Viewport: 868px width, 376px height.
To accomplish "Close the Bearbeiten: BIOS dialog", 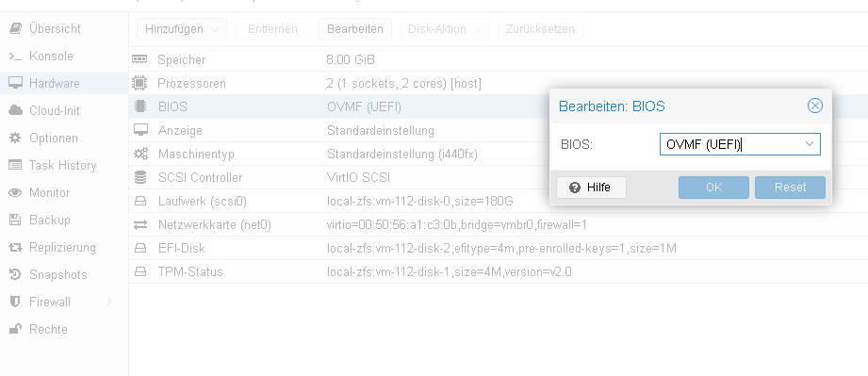I will coord(815,106).
